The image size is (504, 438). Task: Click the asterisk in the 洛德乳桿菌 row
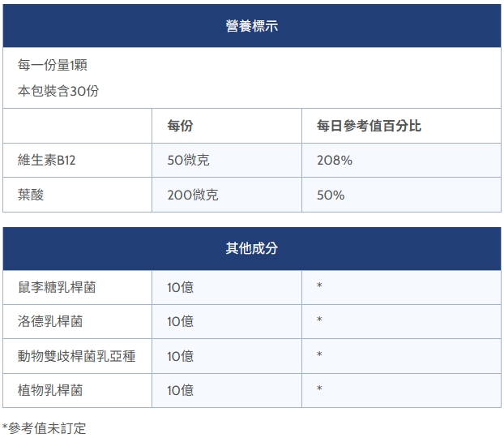point(319,321)
